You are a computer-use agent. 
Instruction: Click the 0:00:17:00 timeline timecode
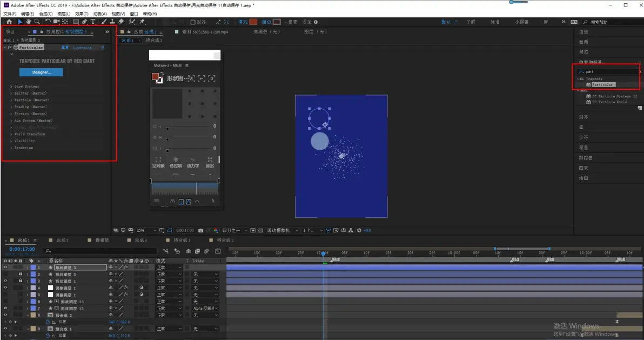coord(22,249)
